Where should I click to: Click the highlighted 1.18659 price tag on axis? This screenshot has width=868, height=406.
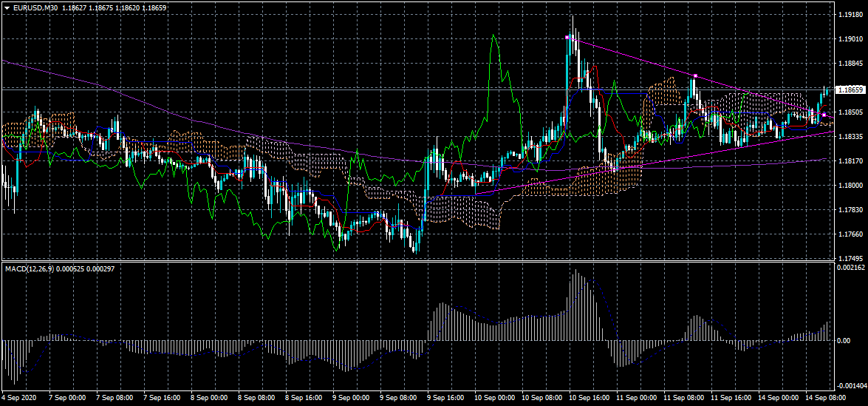(849, 89)
